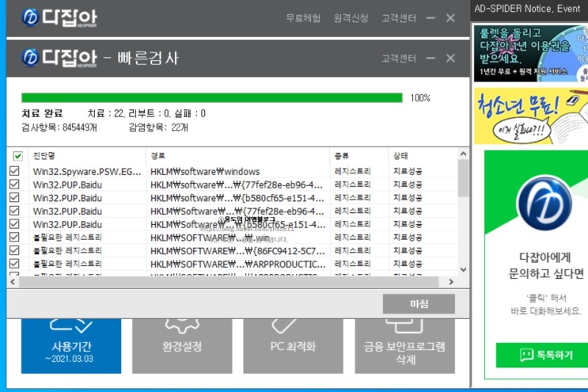Screen dimensions: 588x392
Task: Uncheck the Win32.Spyware.PSW.EG row checkbox
Action: pyautogui.click(x=14, y=171)
